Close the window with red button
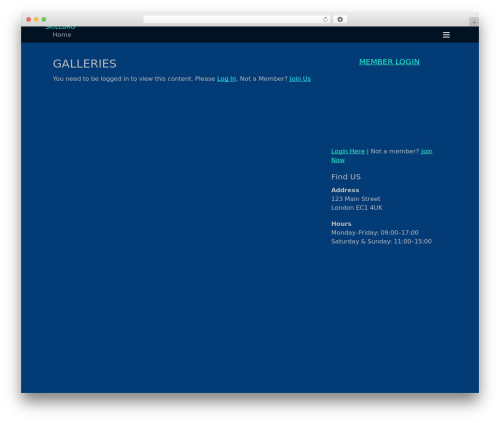 click(29, 19)
